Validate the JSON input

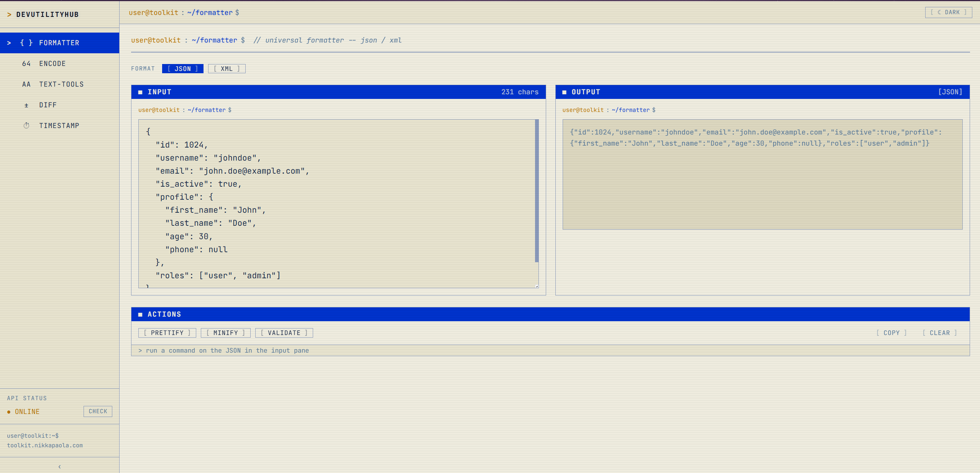click(284, 333)
